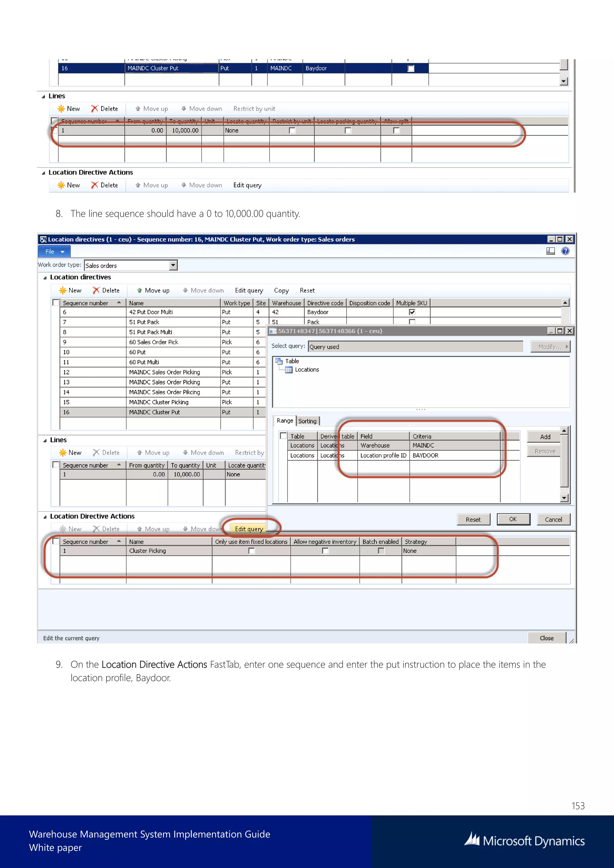Click Reset in Location directives toolbar

[x=307, y=290]
